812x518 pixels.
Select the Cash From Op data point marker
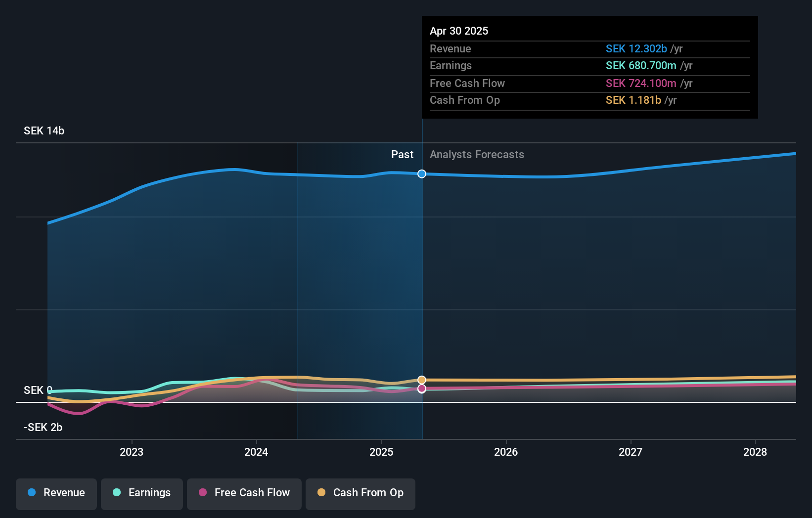point(422,380)
